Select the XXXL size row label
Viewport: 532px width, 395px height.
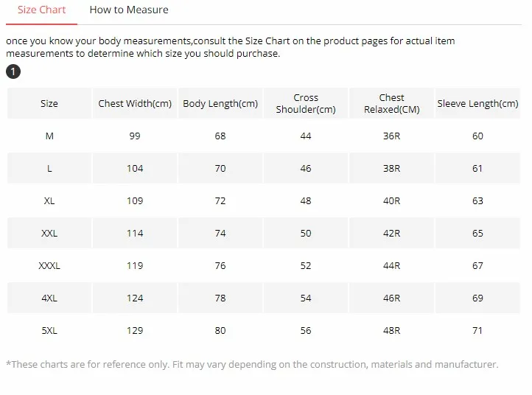click(x=49, y=266)
